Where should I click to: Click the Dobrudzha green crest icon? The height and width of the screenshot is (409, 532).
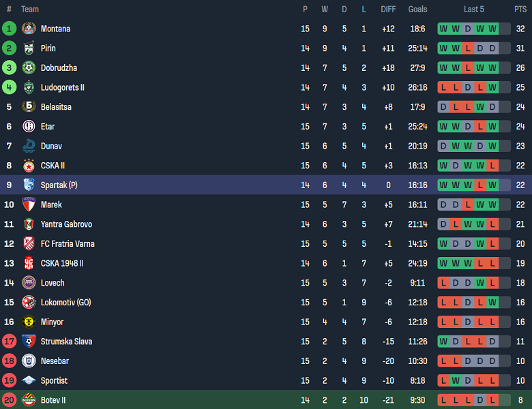(29, 68)
